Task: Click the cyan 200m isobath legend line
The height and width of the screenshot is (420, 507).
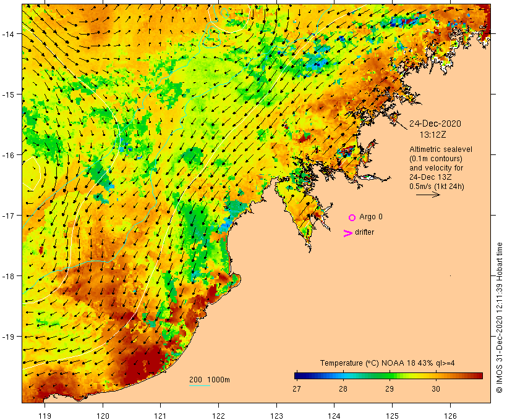Action: [x=200, y=386]
